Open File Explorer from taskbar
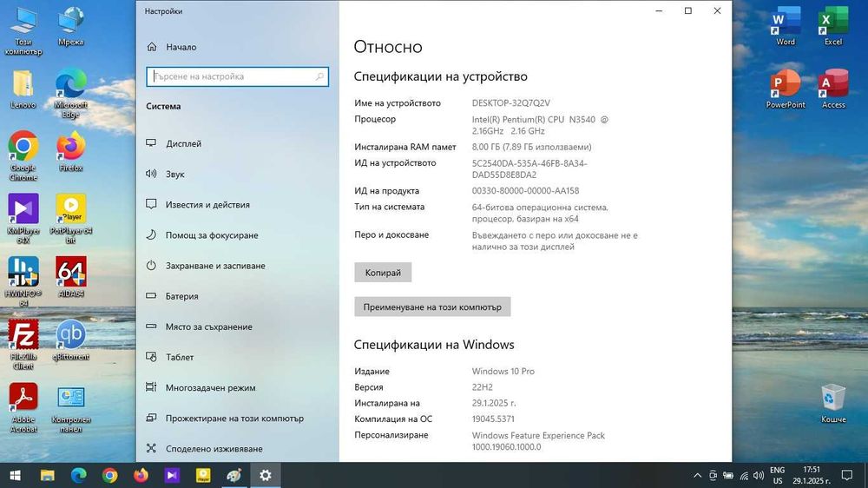Viewport: 868px width, 488px height. click(x=48, y=475)
